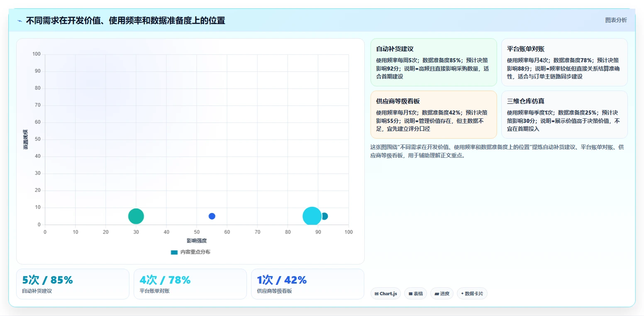Click the icon in the 进度 tag
Screen dimensions: 644x316
tap(437, 294)
